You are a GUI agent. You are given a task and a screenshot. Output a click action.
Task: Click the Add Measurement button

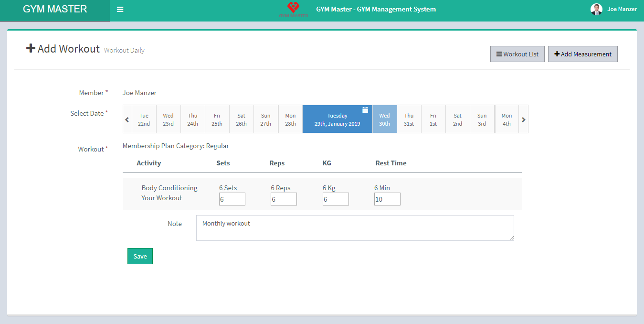(x=582, y=54)
